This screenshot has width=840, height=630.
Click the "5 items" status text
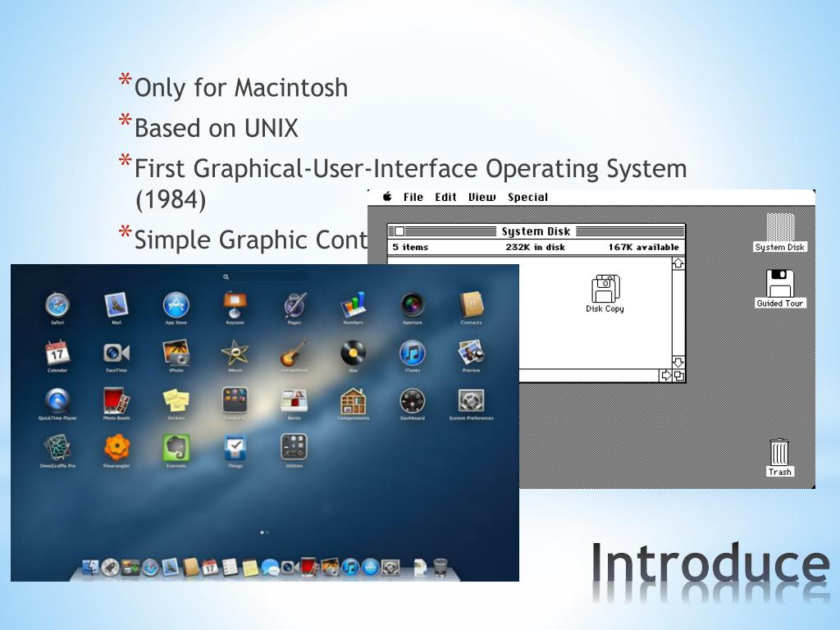coord(410,247)
